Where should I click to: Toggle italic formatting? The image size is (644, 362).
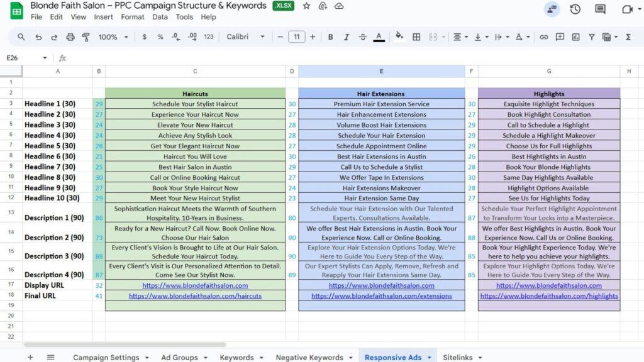347,37
